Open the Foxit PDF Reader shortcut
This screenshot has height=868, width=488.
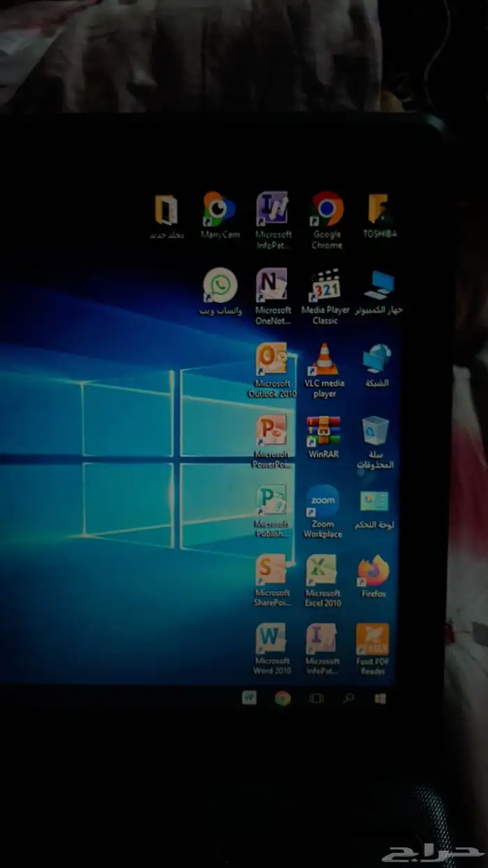coord(373,639)
